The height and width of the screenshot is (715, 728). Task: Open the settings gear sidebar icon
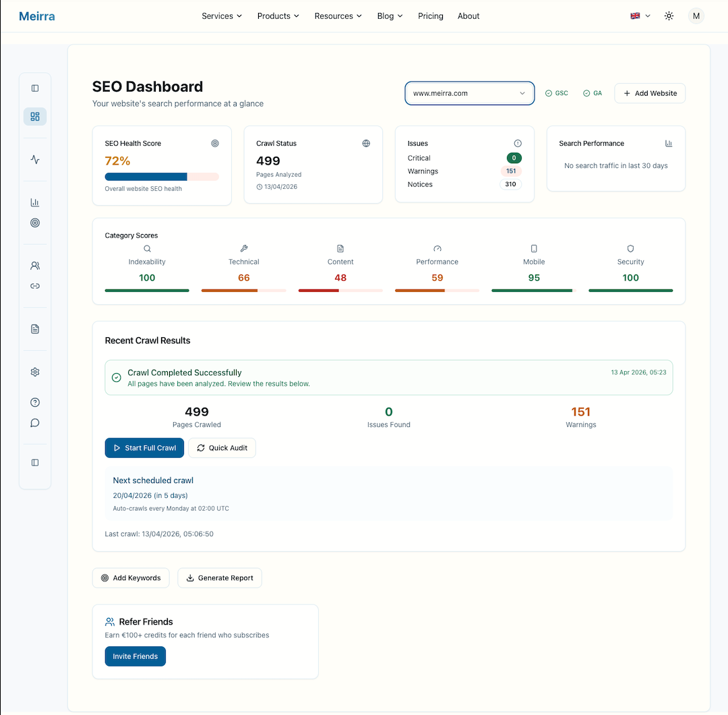pyautogui.click(x=35, y=372)
